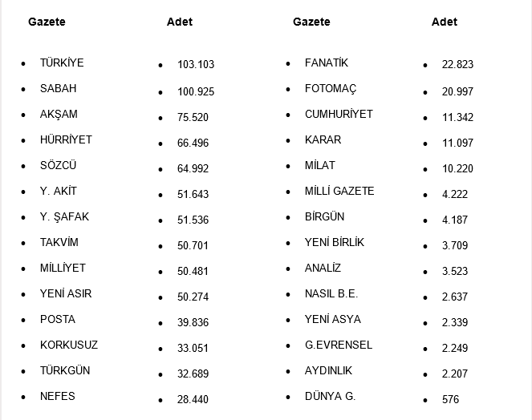Viewport: 532px width, 420px height.
Task: Click the TÜRKİYE newspaper entry
Action: click(x=62, y=63)
